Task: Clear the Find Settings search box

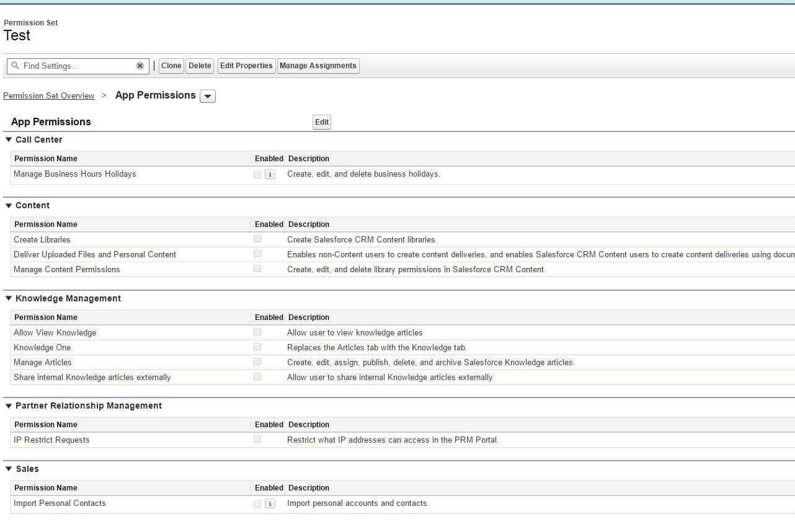Action: pyautogui.click(x=140, y=66)
